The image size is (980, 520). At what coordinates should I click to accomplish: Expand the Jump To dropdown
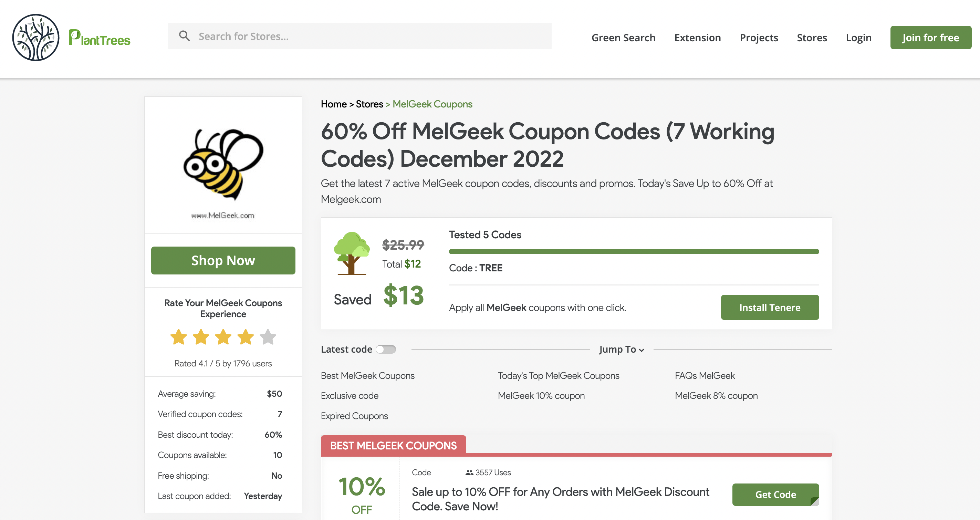coord(621,349)
